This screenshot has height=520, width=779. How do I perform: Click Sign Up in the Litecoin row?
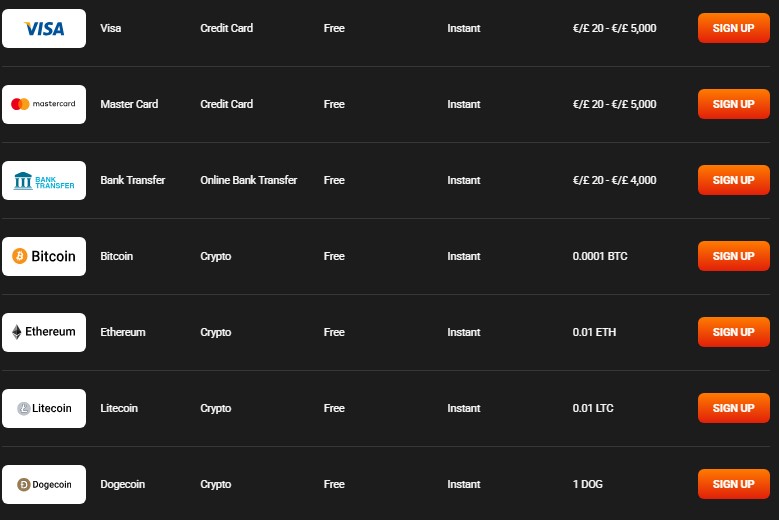tap(734, 408)
